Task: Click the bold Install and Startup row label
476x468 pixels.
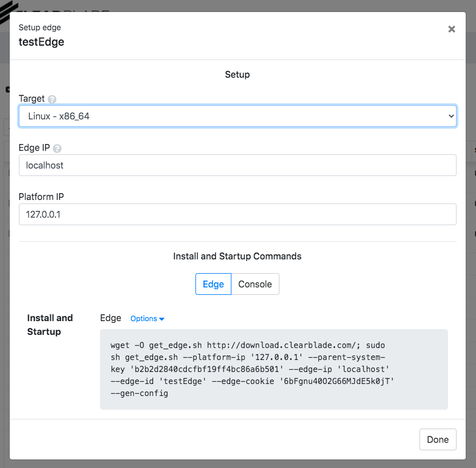Action: (50, 325)
